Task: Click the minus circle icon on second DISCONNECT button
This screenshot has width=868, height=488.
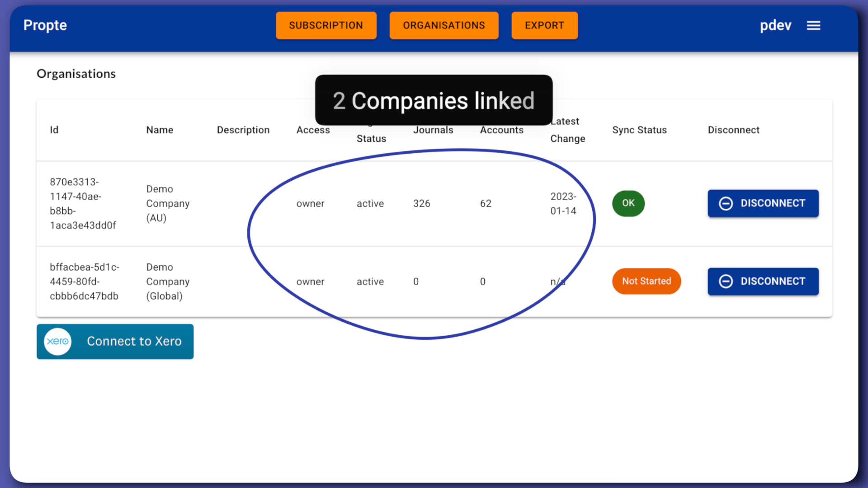Action: pyautogui.click(x=726, y=281)
